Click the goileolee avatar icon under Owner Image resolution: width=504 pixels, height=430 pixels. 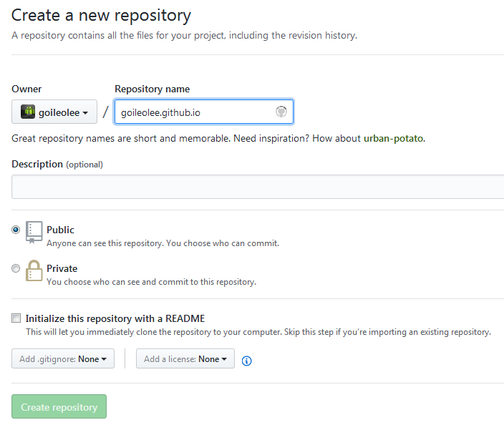[x=28, y=112]
